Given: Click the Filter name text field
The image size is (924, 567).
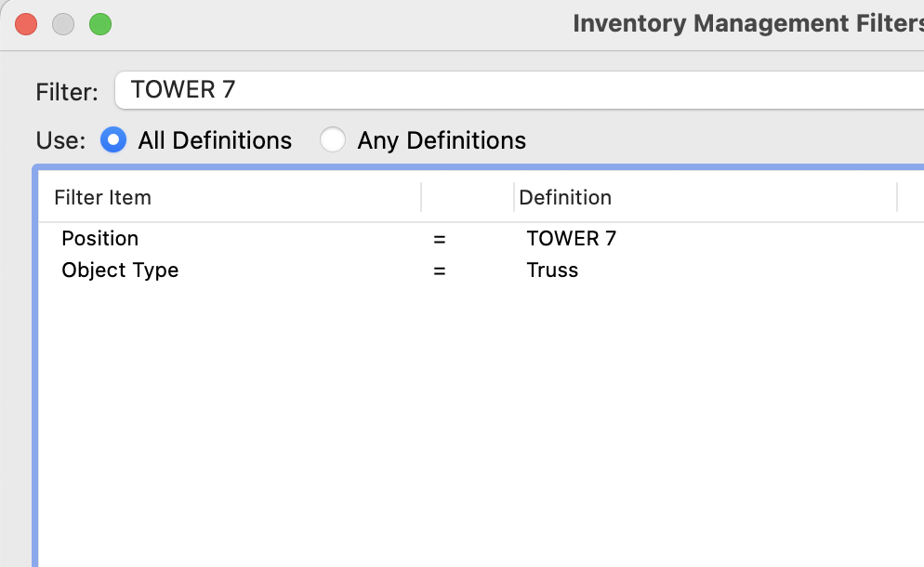Looking at the screenshot, I should coord(521,90).
